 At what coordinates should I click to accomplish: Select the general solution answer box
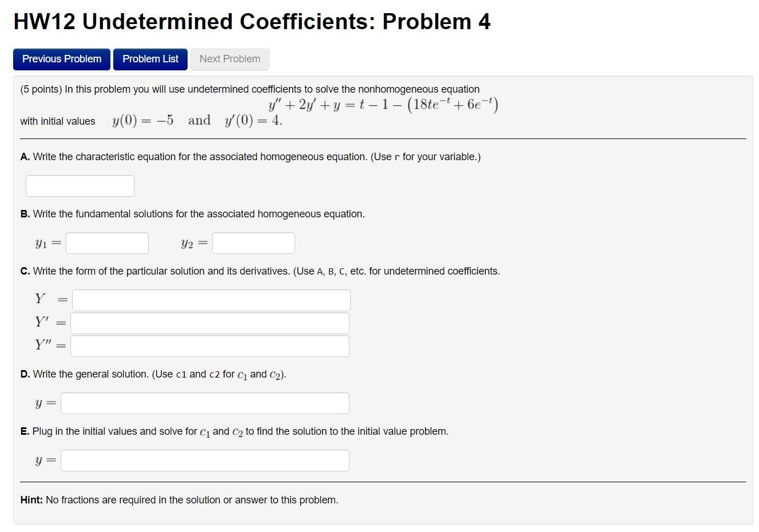pyautogui.click(x=205, y=403)
